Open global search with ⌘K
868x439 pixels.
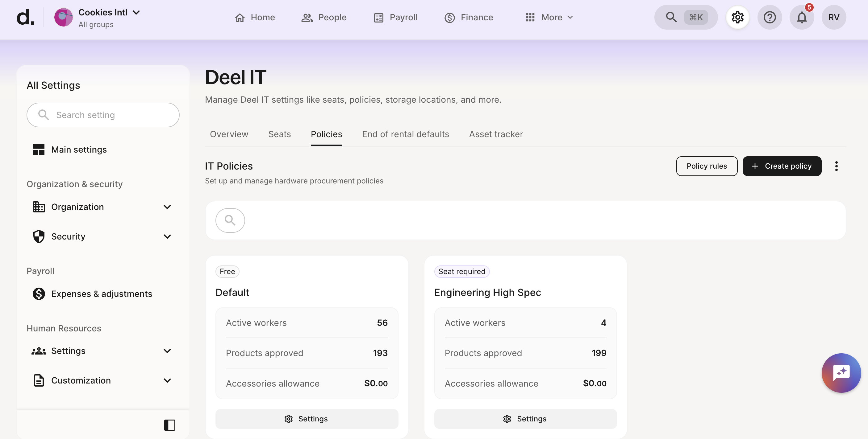(686, 17)
